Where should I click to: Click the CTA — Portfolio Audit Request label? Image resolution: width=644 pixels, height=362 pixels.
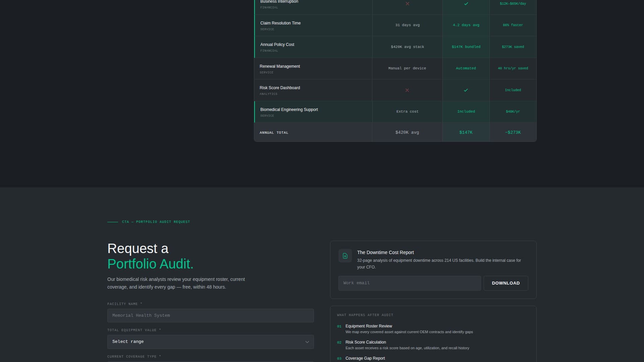[156, 222]
